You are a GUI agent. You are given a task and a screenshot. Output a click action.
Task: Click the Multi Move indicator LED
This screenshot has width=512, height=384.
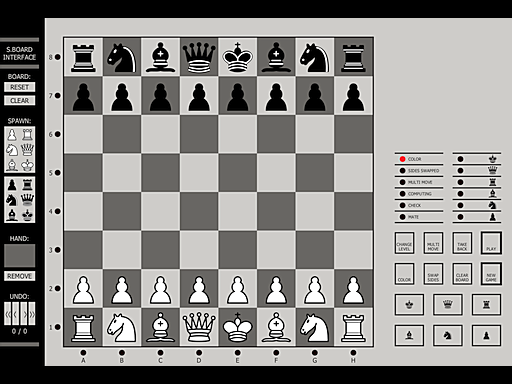(x=402, y=182)
